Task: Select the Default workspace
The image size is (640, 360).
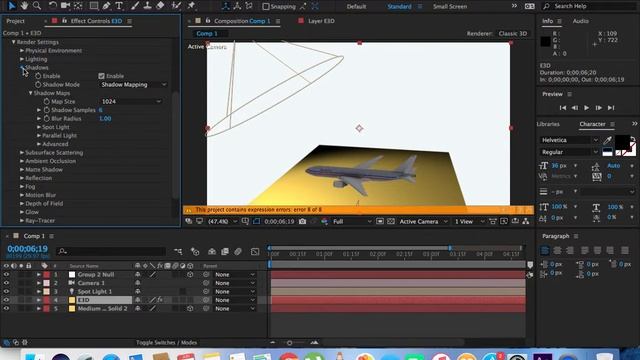Action: click(356, 7)
